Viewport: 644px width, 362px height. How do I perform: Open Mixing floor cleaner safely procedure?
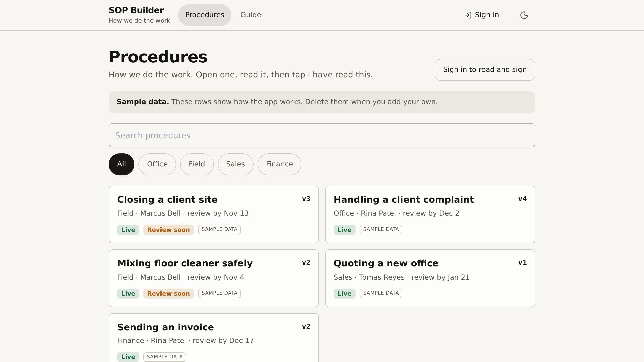214,278
